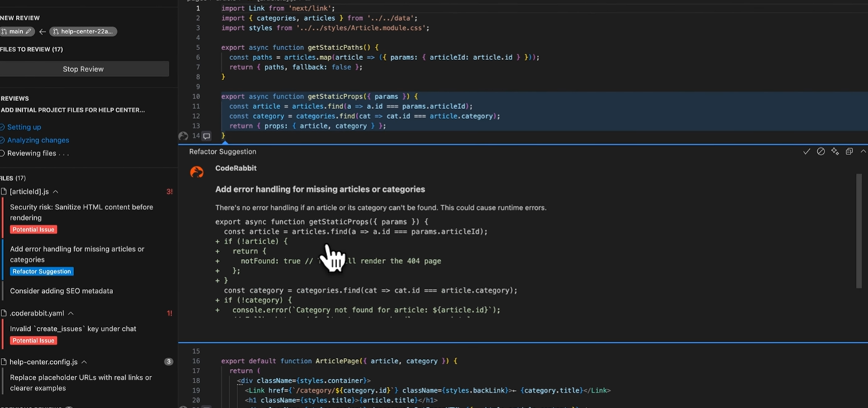Screen dimensions: 868x408
Task: Select the help-center-22a branch pill
Action: tap(83, 31)
